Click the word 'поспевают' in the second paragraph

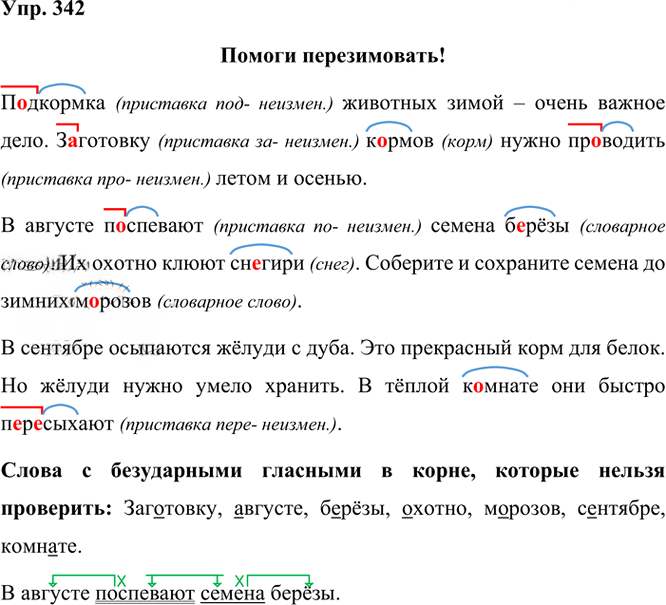[x=154, y=226]
